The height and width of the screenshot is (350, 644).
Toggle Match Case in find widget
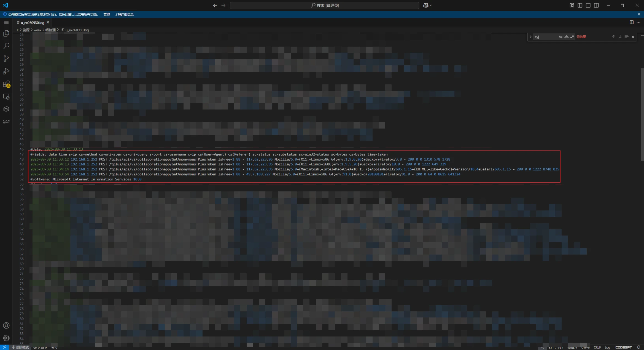[x=560, y=37]
